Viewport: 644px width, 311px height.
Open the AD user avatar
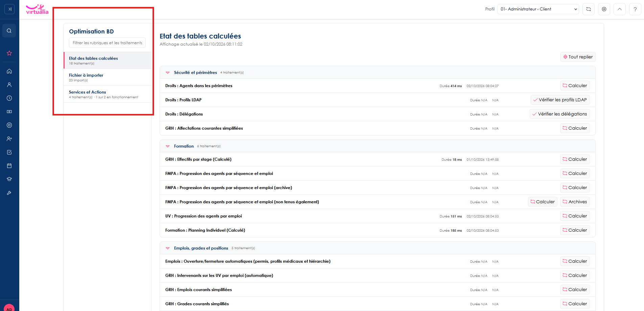9,307
